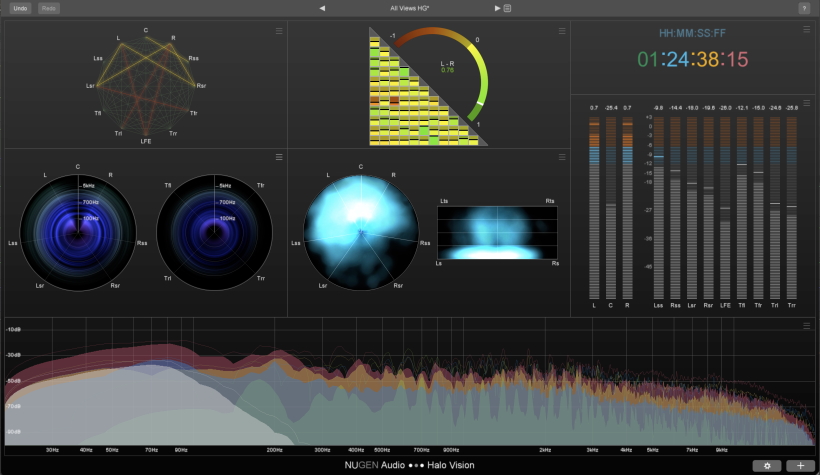The width and height of the screenshot is (820, 475).
Task: Open settings with the gear icon
Action: tap(767, 465)
